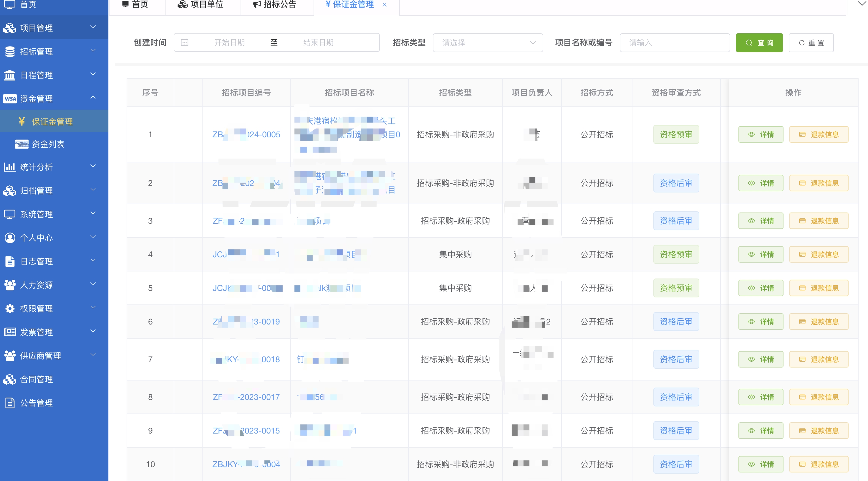Click the 供应商管理 people icon
Screen dimensions: 868x481
(x=10, y=355)
